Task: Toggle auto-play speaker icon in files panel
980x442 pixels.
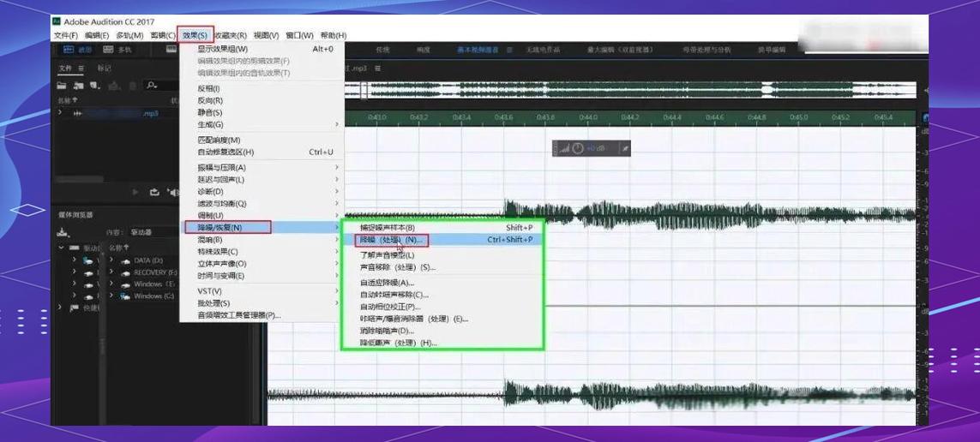Action: [x=172, y=192]
